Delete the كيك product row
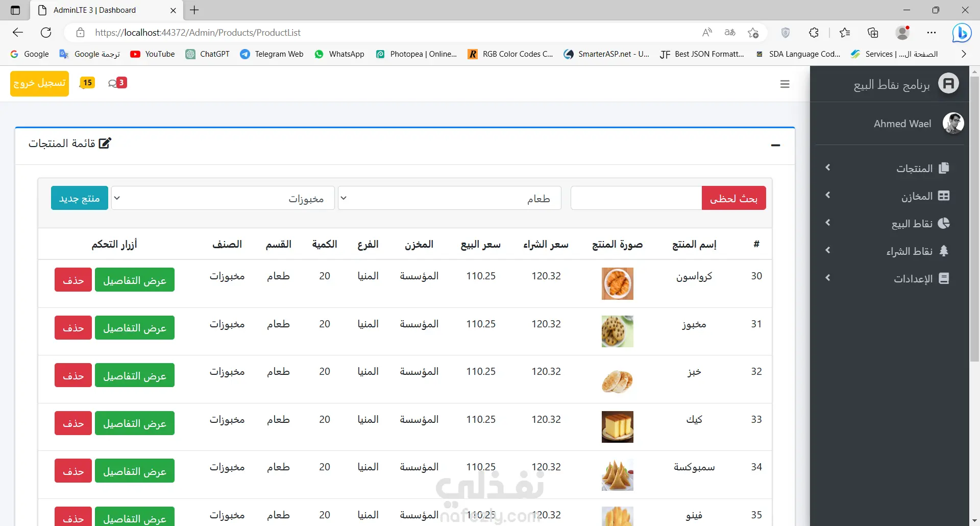Screen dimensions: 980x526 [73, 423]
